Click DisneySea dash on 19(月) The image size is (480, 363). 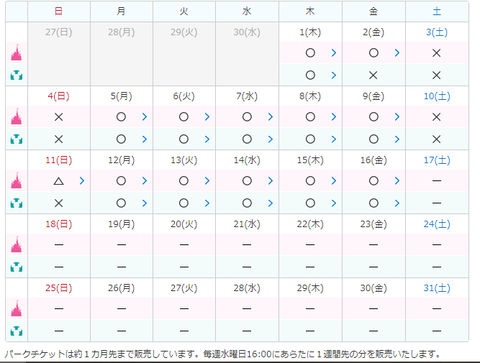coord(122,267)
